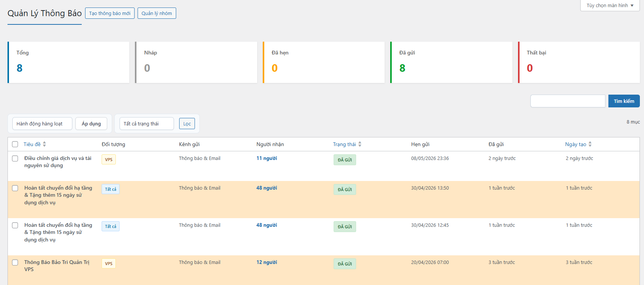Viewport: 644px width, 285px height.
Task: Apply bulk action with 'Áp dụng'
Action: [x=91, y=124]
